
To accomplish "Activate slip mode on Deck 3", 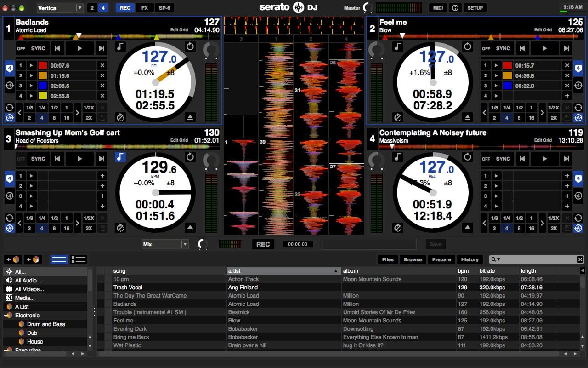I will [x=120, y=228].
